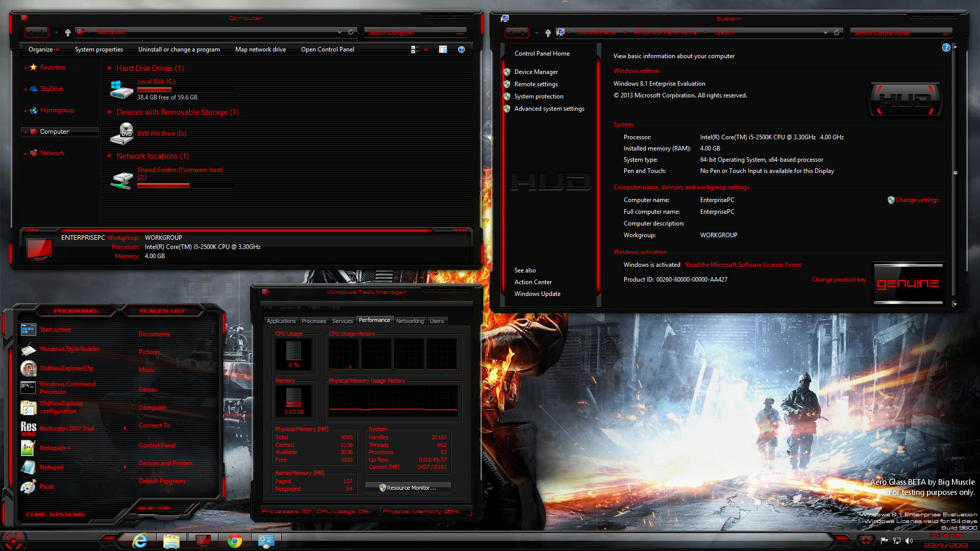This screenshot has height=551, width=980.
Task: Go up one level in System window
Action: [548, 33]
